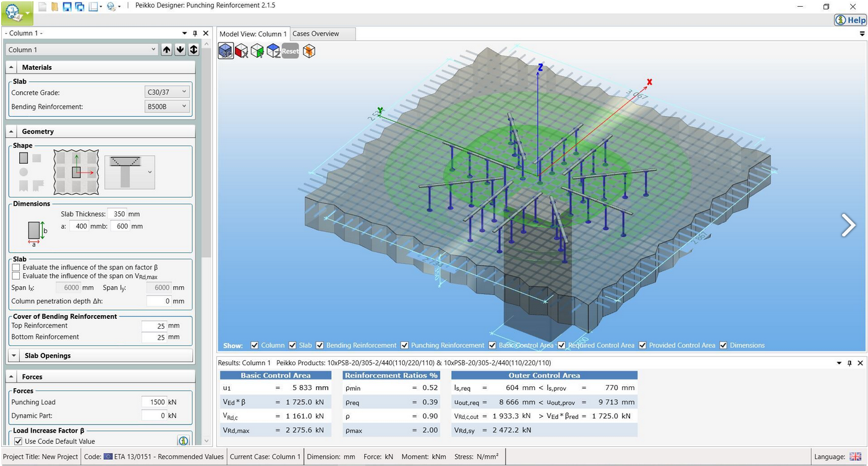Click the page layout toolbar icon
Screen dimensions: 868x466
pos(93,6)
